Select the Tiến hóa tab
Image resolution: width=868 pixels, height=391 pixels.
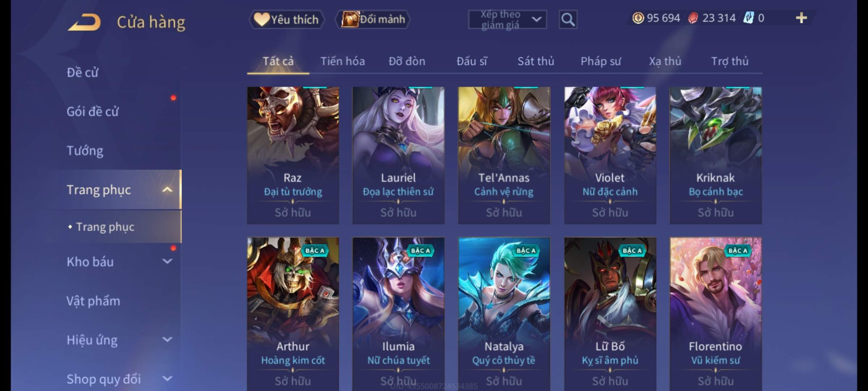[x=342, y=61]
